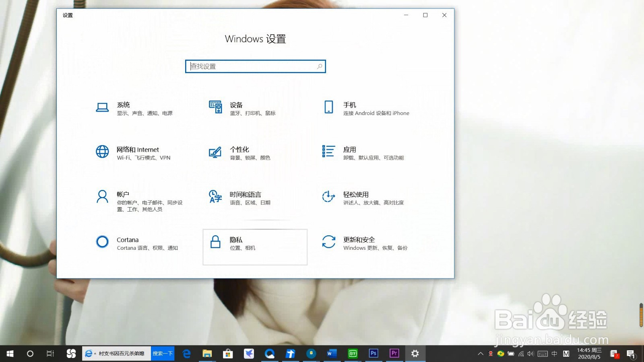
Task: Click the green 360 icon in the system tray
Action: 501,354
